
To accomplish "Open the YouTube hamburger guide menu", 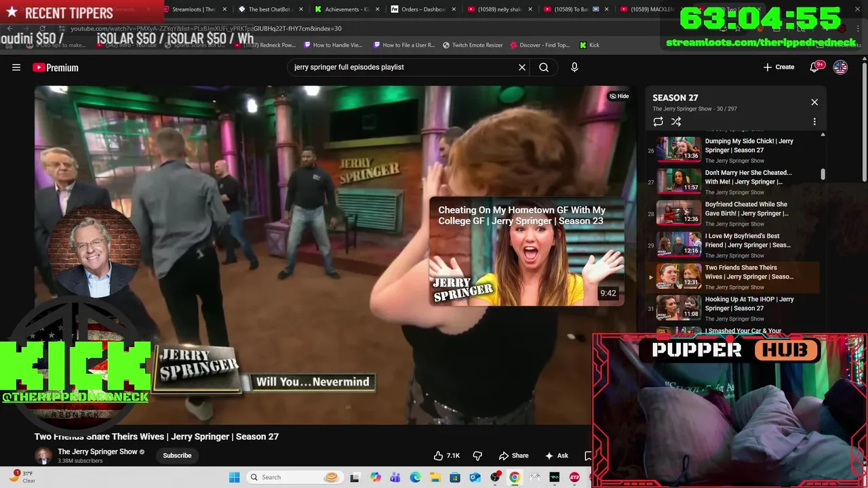I will [x=16, y=67].
